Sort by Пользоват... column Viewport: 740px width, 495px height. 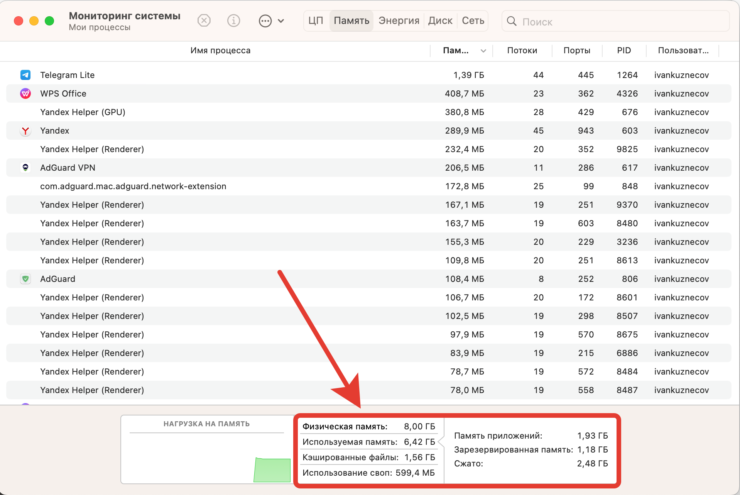(x=683, y=50)
